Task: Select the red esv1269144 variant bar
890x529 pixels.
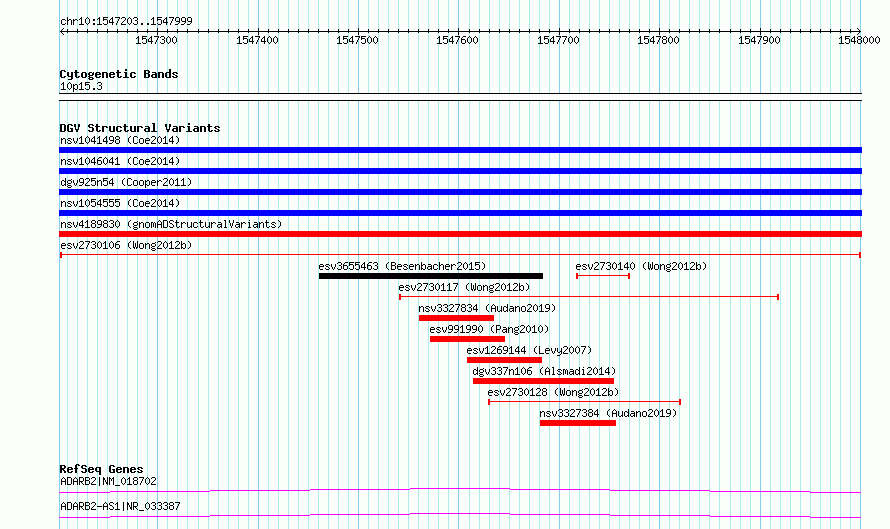Action: point(504,360)
